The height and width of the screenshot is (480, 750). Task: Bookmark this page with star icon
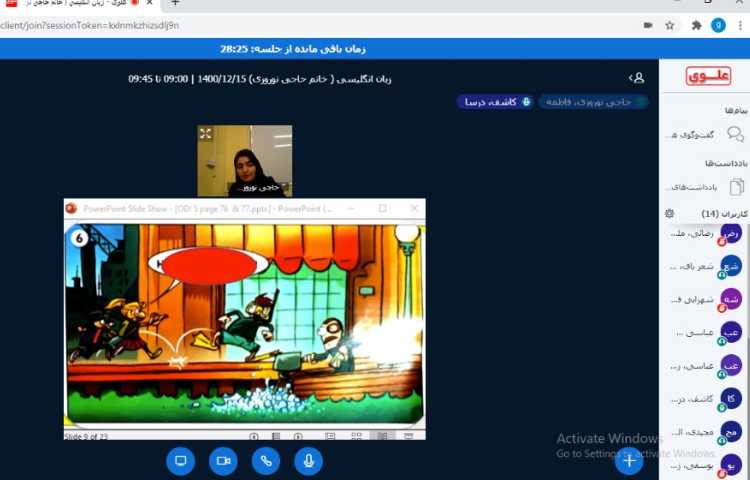click(x=670, y=25)
